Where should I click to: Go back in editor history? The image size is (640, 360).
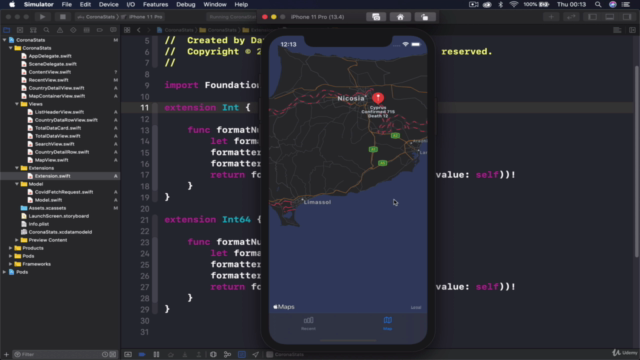139,30
